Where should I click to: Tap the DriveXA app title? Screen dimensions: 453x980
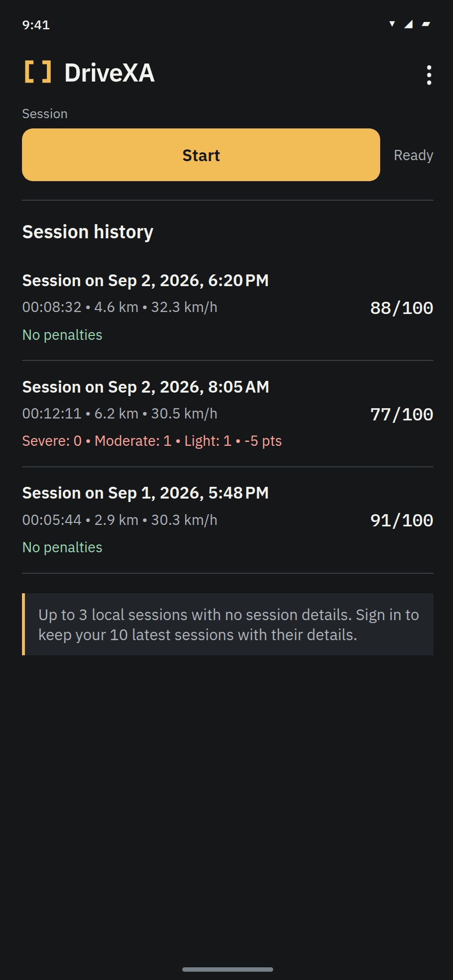coord(109,73)
